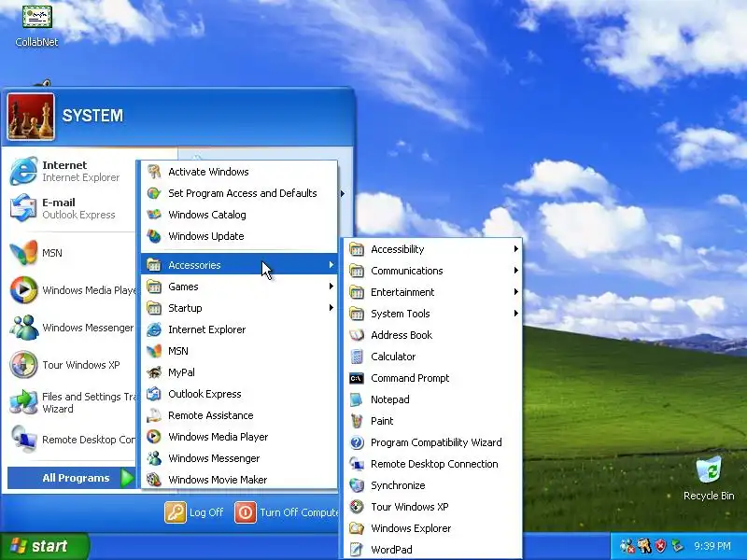Click the Windows activation keys tray icon
Image resolution: width=747 pixels, height=560 pixels.
[x=644, y=546]
